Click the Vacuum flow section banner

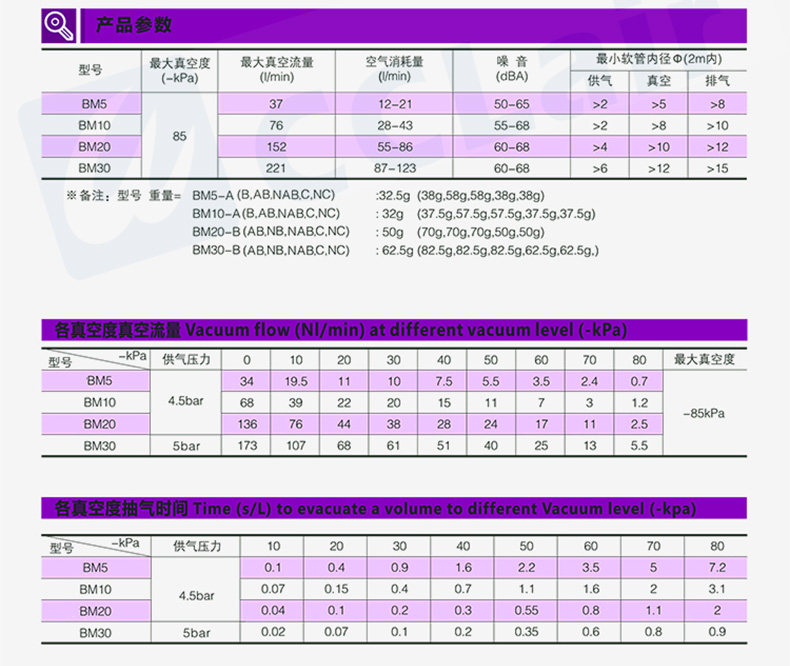click(x=394, y=330)
